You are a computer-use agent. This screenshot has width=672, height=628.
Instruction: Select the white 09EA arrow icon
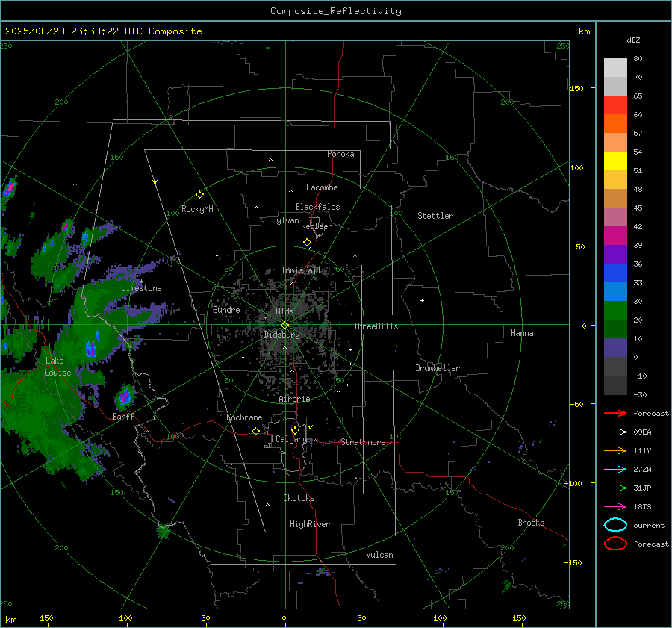615,432
